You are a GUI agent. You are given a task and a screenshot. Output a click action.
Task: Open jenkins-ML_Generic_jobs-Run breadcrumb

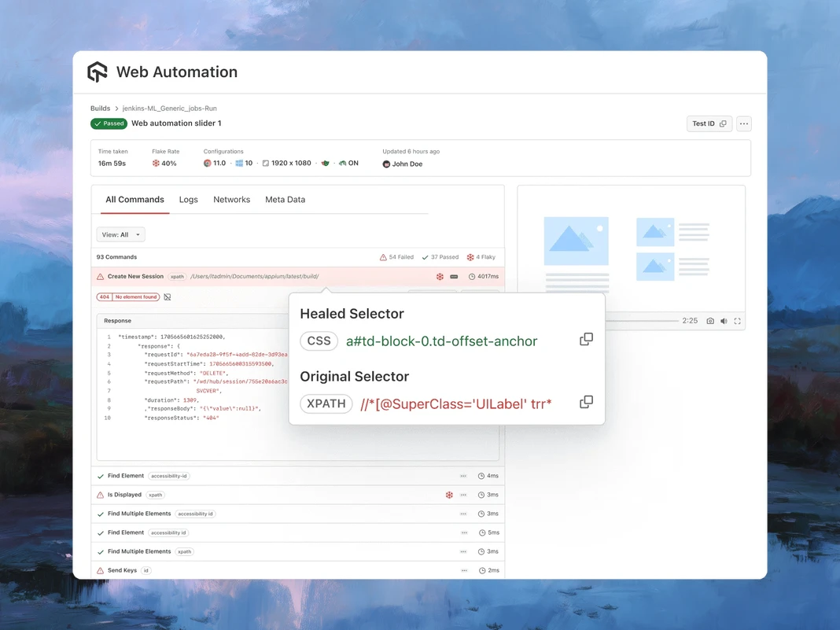click(x=169, y=109)
